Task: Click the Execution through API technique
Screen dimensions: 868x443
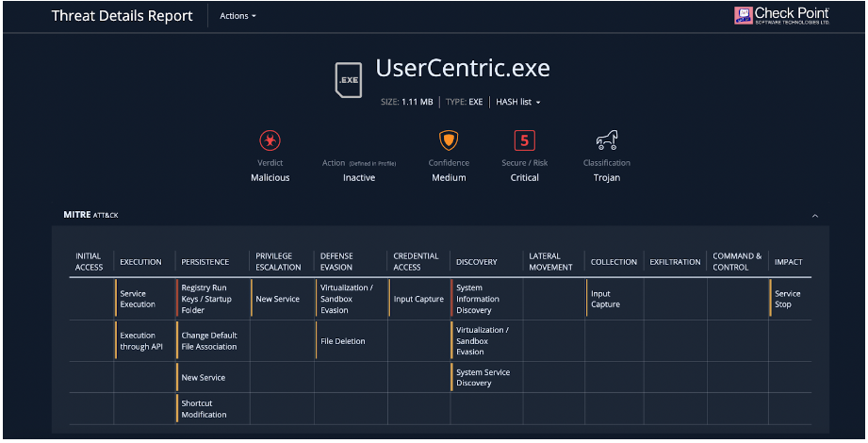Action: (141, 341)
